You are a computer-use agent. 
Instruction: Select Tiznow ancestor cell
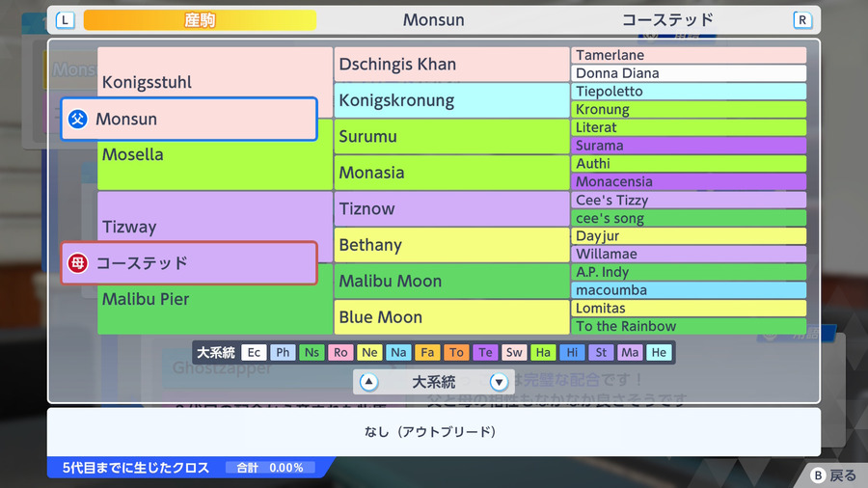coord(451,208)
